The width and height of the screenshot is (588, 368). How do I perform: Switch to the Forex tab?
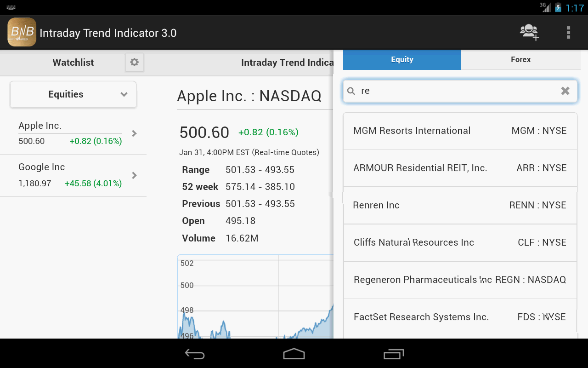[x=520, y=60]
